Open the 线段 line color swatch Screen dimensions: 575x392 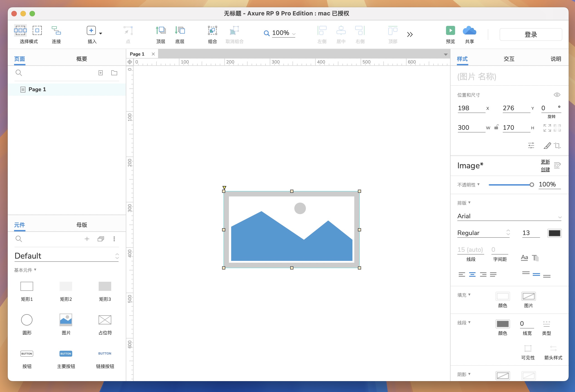[503, 324]
